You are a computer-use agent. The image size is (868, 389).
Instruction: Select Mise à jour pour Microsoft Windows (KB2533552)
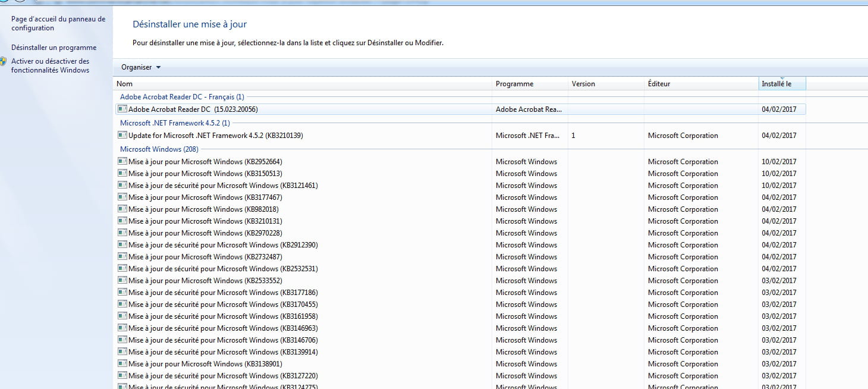click(460, 281)
